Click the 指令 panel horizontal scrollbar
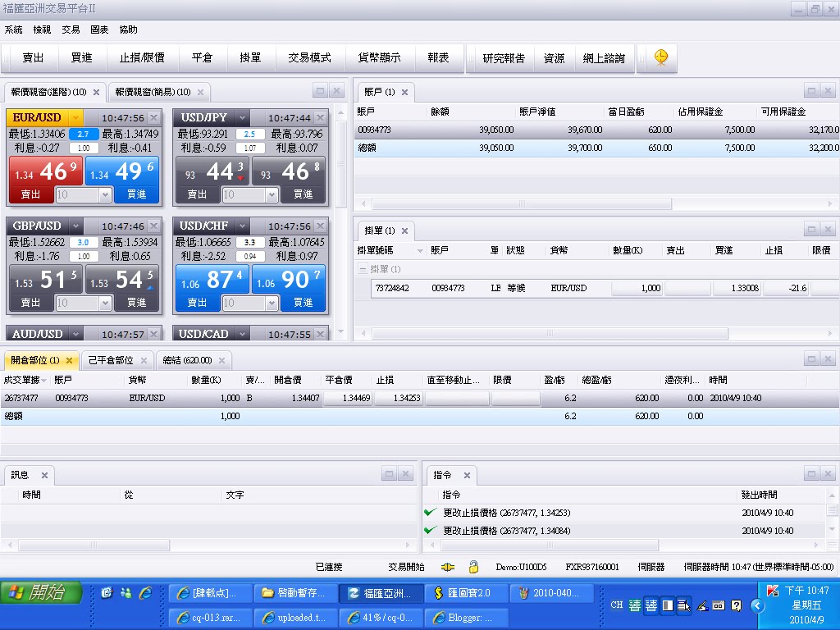This screenshot has height=630, width=840. pos(549,546)
